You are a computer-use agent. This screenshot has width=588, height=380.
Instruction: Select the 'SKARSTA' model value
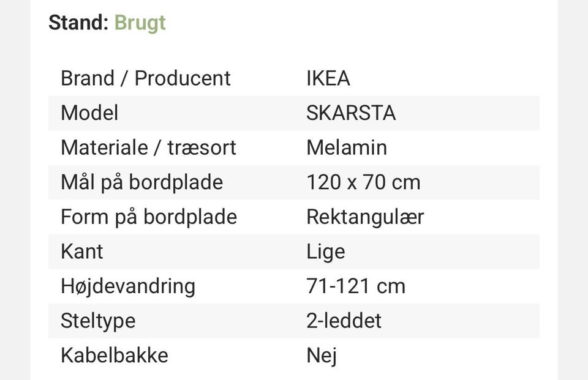[x=351, y=113]
